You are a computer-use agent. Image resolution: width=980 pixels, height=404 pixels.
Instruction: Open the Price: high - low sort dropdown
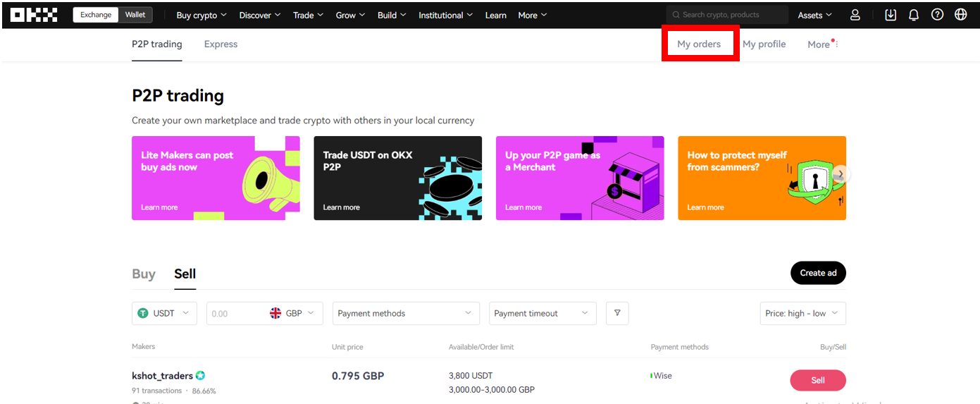click(x=802, y=313)
